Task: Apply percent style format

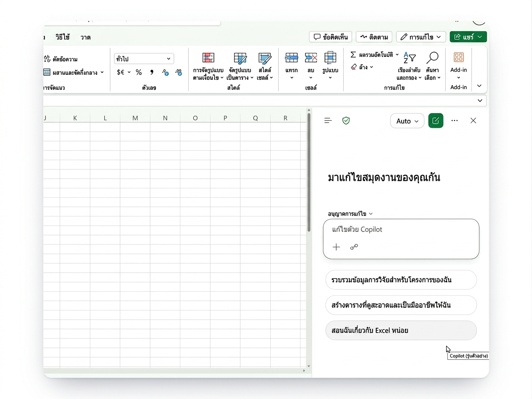Action: tap(139, 72)
